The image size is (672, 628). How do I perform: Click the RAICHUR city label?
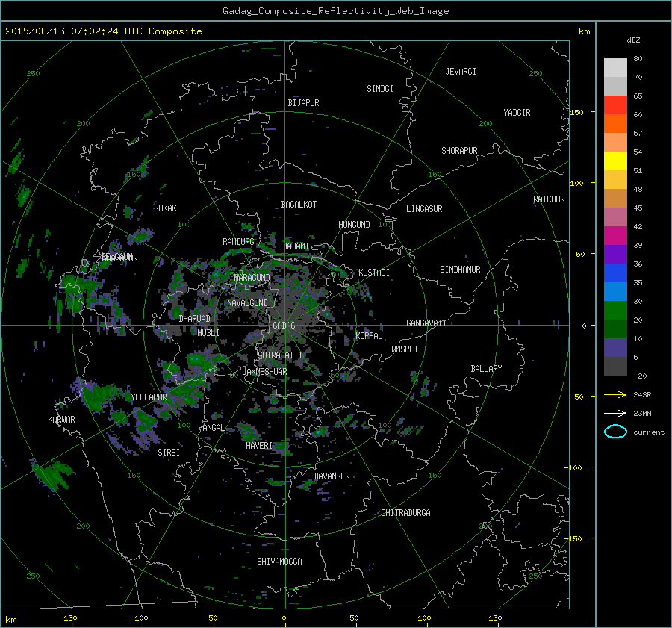(x=549, y=199)
